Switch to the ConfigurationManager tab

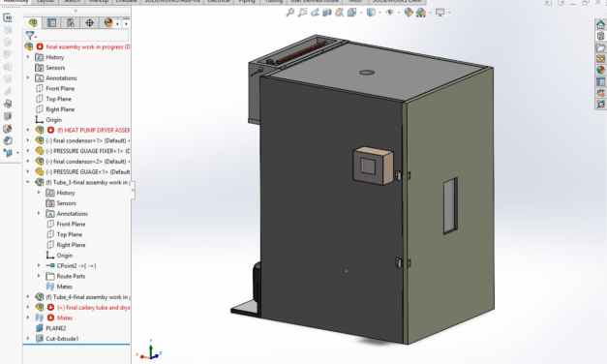coord(71,23)
